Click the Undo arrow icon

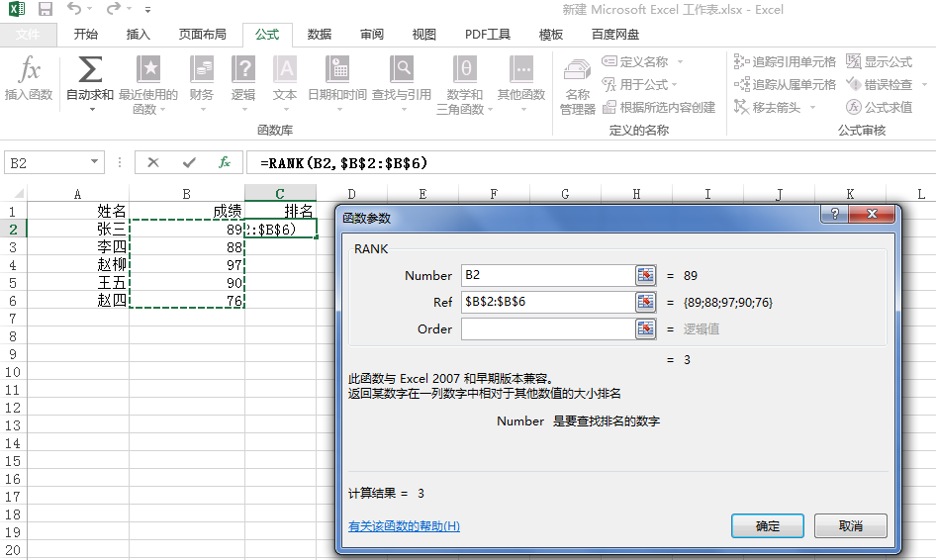74,8
